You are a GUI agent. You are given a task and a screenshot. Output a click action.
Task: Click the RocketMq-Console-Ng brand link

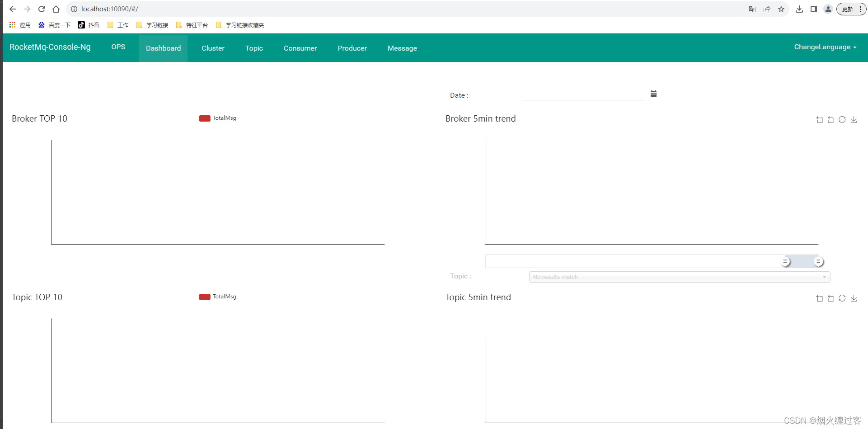(50, 47)
